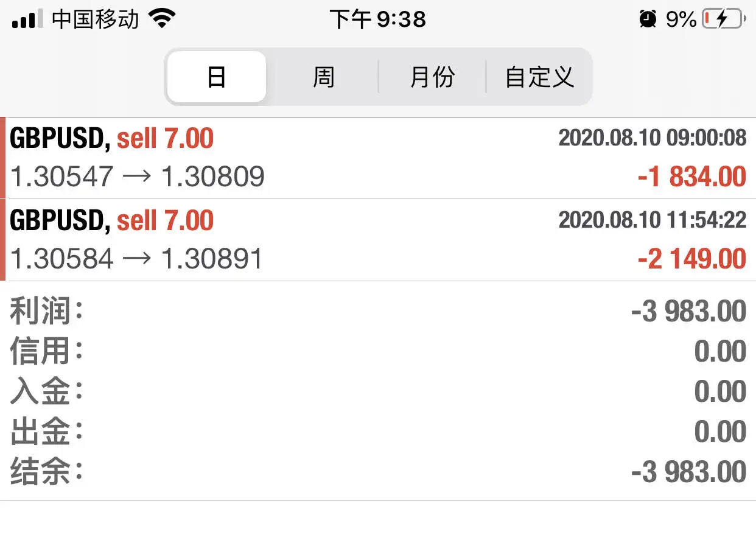Tap the 利润 profit summary row
756x540 pixels.
pyautogui.click(x=378, y=311)
